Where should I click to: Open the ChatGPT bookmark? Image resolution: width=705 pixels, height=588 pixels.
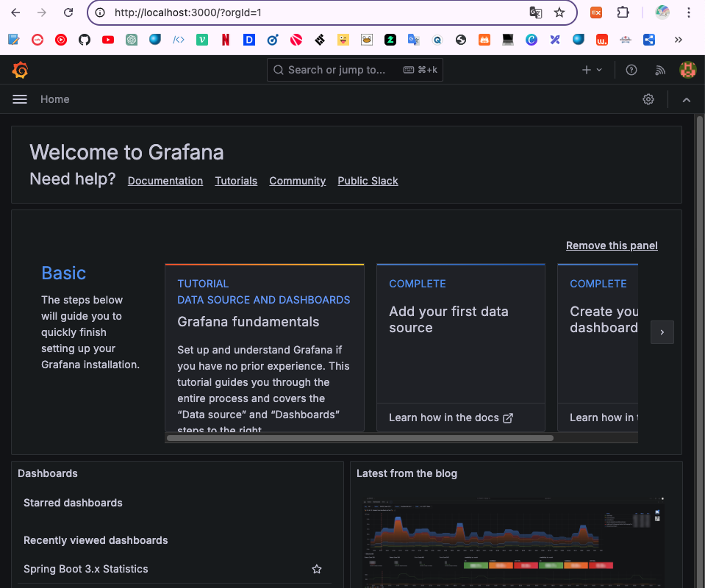pos(132,40)
